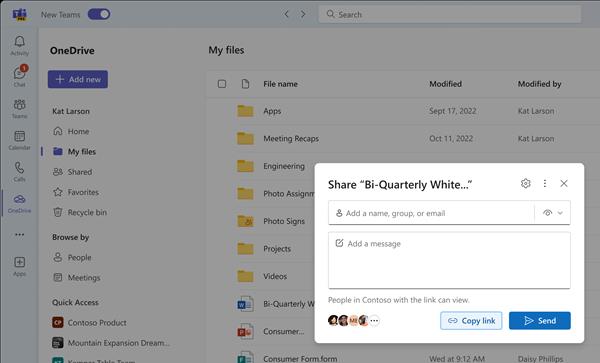This screenshot has height=363, width=600.
Task: Click the Add a message text area
Action: point(449,260)
